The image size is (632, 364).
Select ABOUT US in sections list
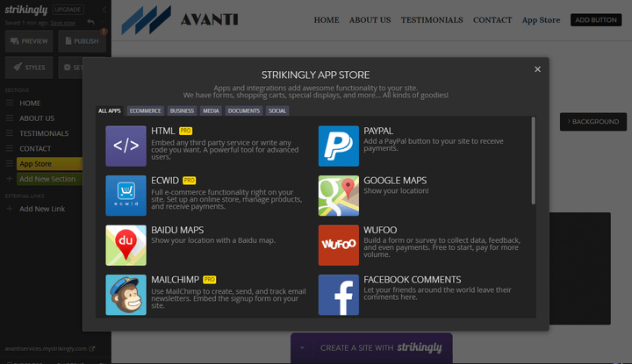37,118
